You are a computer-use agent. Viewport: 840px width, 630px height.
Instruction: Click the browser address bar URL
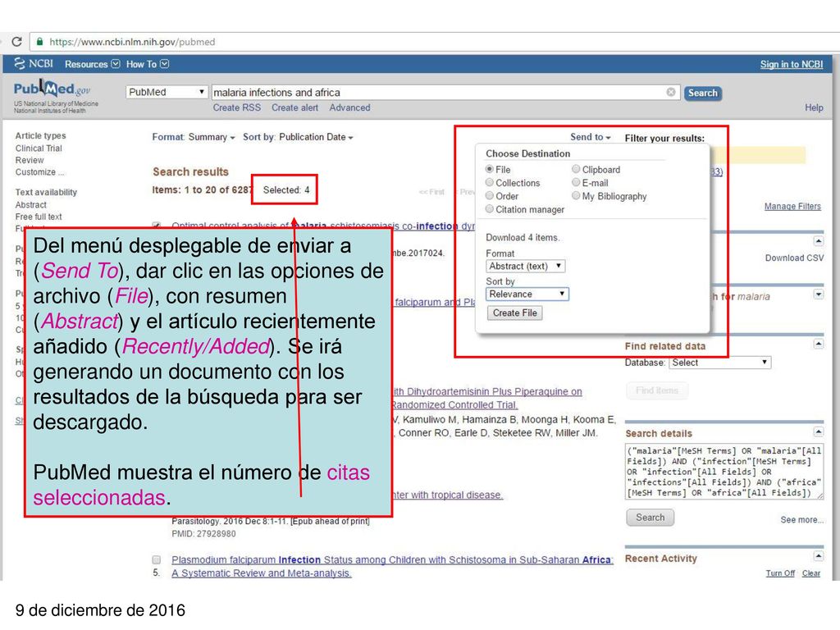[x=132, y=42]
